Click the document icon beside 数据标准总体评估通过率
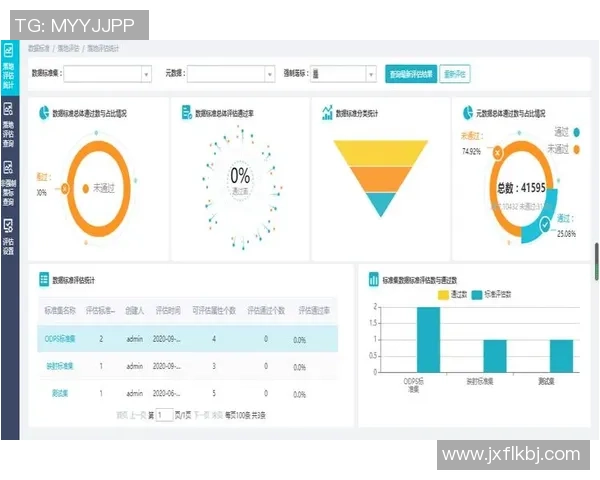The height and width of the screenshot is (480, 600). point(186,113)
